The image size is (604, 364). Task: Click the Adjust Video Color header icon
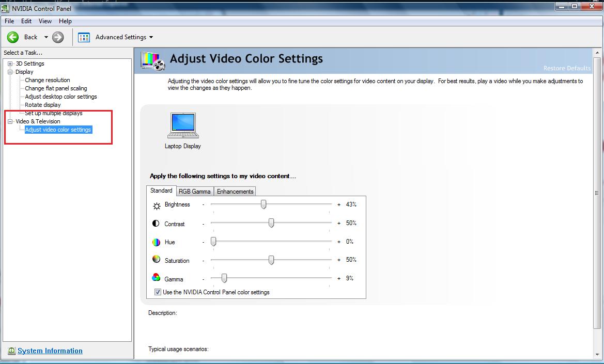click(153, 61)
